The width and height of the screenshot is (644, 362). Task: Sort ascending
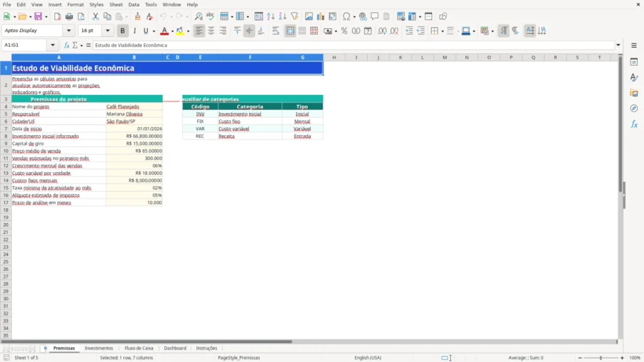270,16
